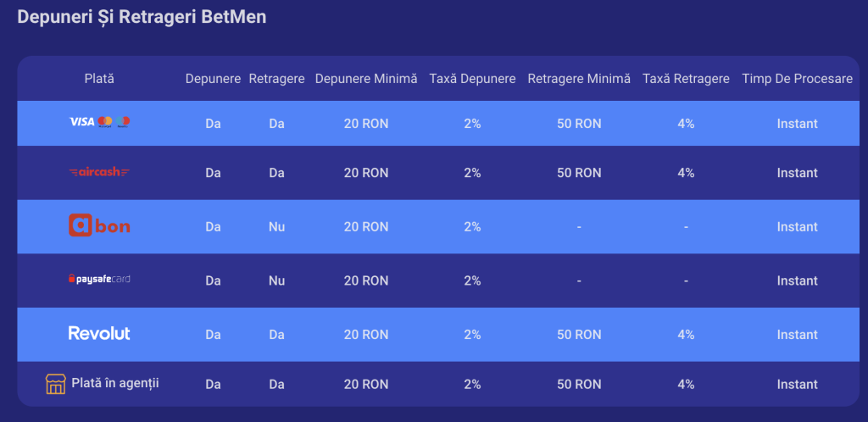Click the Plată column header
The height and width of the screenshot is (422, 868).
pos(99,79)
